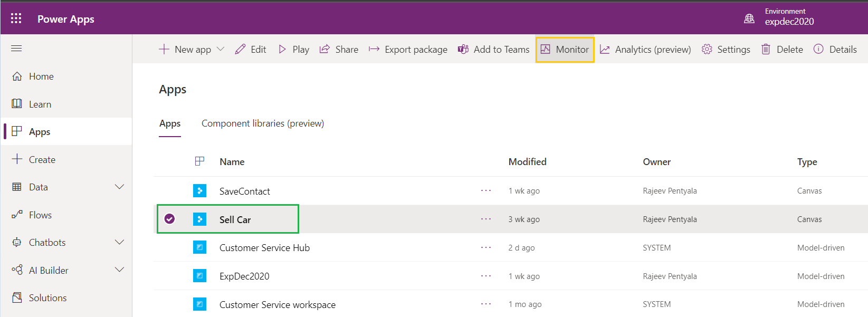
Task: Go to Apps in the sidebar
Action: (x=66, y=131)
